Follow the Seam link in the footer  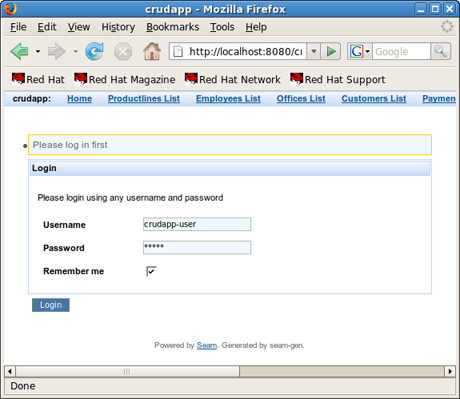click(x=207, y=345)
